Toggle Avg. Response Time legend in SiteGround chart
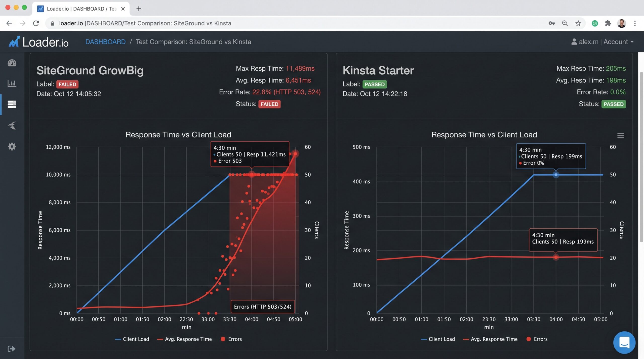This screenshot has height=359, width=644. click(x=184, y=339)
